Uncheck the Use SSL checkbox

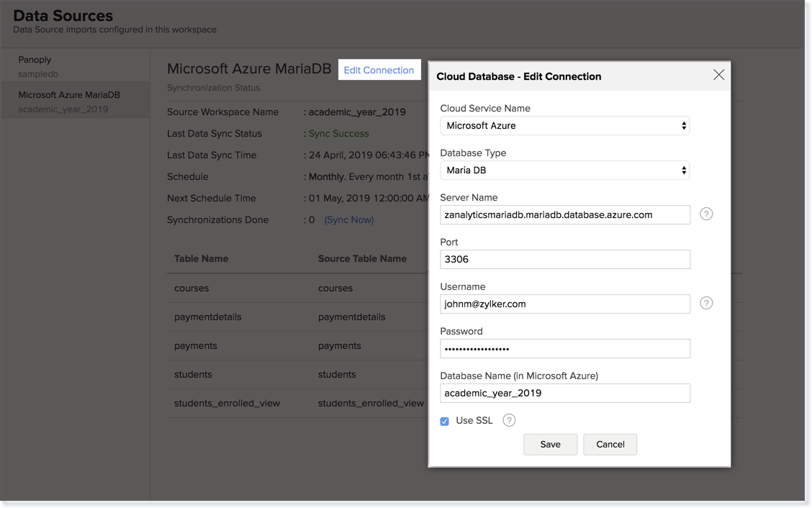click(x=445, y=421)
